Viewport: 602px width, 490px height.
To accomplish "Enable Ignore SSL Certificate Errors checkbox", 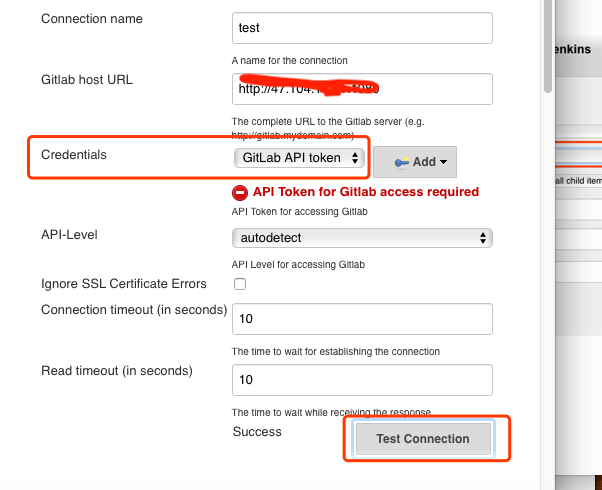I will 240,284.
